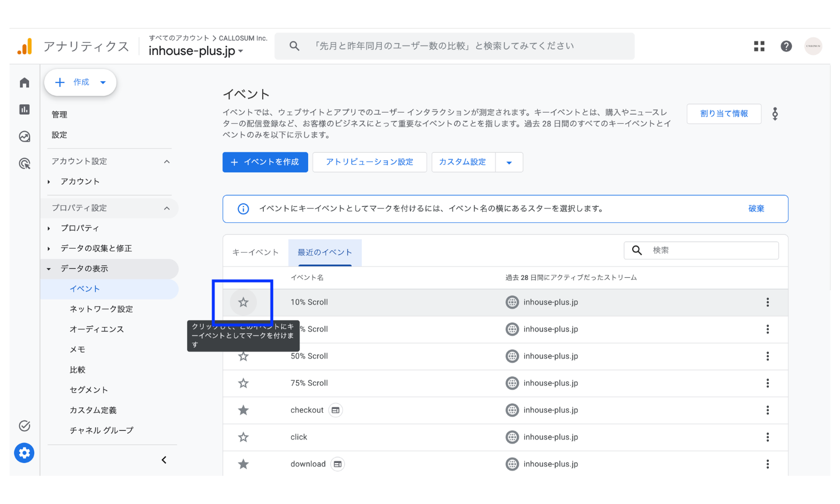Open the カスタム設定 dropdown arrow
The height and width of the screenshot is (504, 840).
tap(509, 162)
